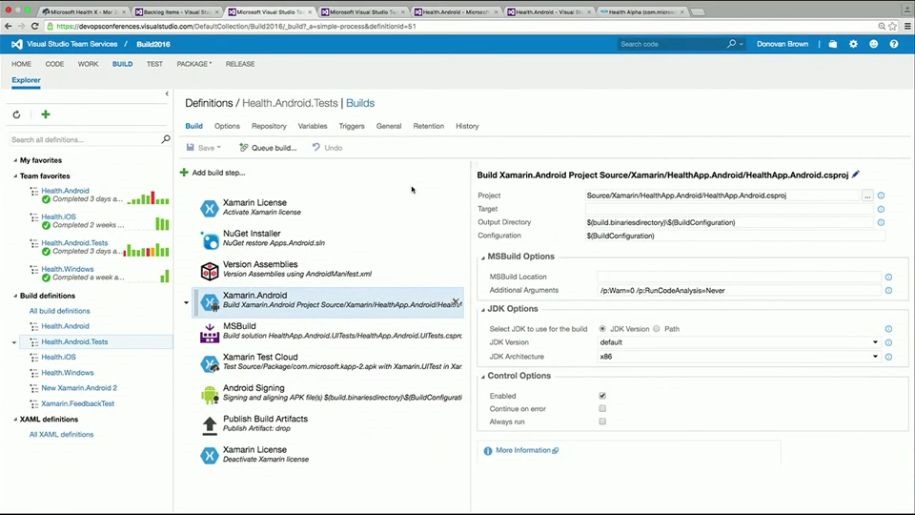Open the Builds link in title
This screenshot has width=915, height=515.
(x=360, y=103)
